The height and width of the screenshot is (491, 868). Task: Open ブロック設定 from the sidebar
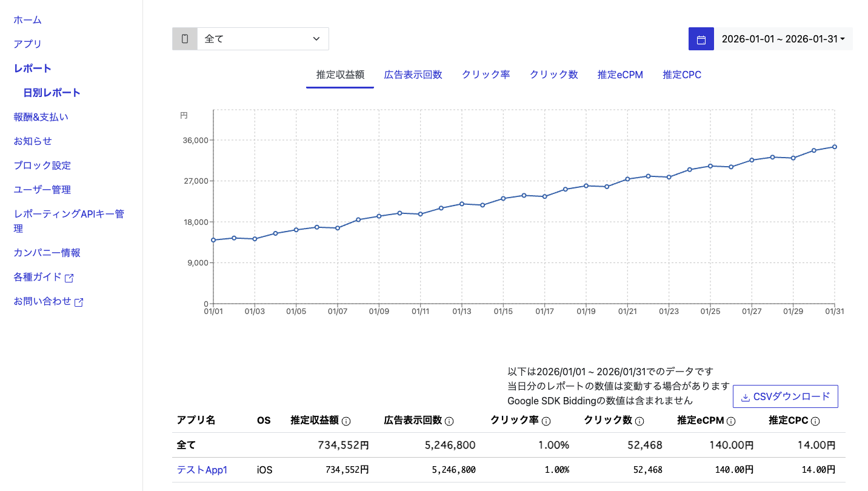[x=42, y=165]
